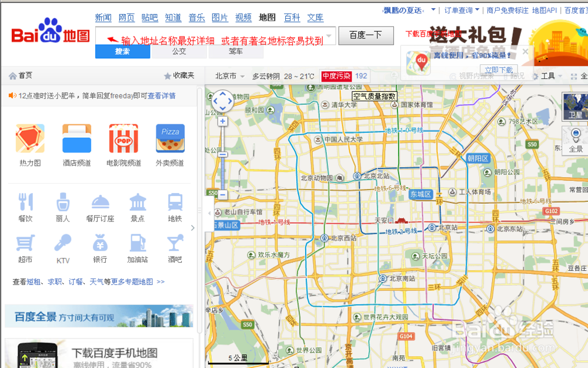Viewport: 588px width, 368px height.
Task: Click the Baidu 地图 logo
Action: pos(50,31)
